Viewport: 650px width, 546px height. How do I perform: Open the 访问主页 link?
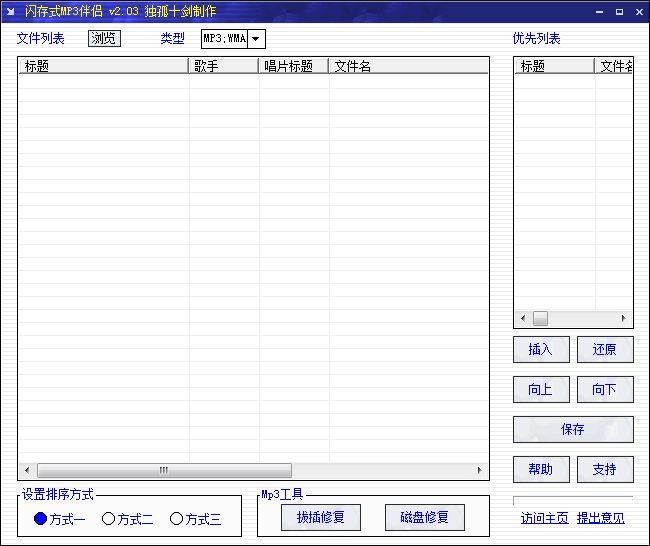point(544,518)
